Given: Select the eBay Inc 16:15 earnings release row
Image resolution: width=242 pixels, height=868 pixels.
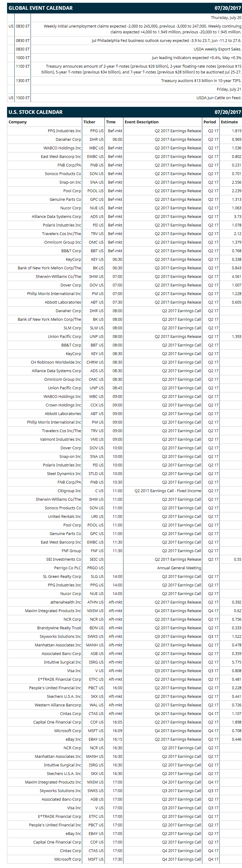Looking at the screenshot, I should [124, 740].
